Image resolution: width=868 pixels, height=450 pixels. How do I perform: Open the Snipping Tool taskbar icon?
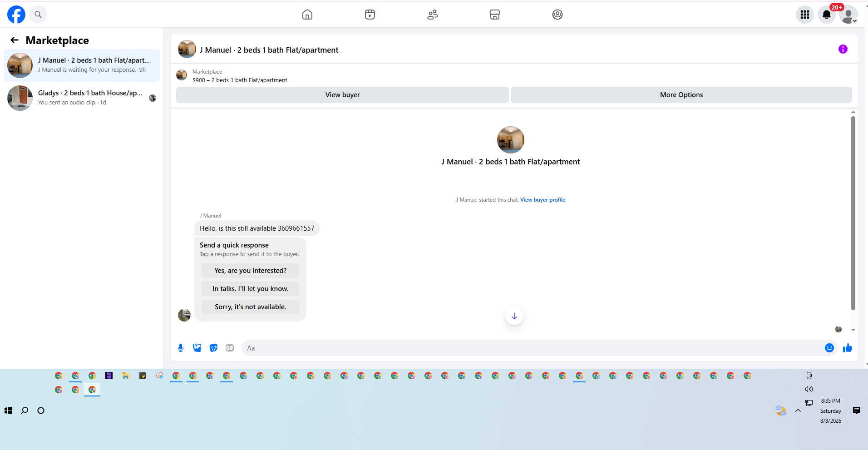point(159,376)
